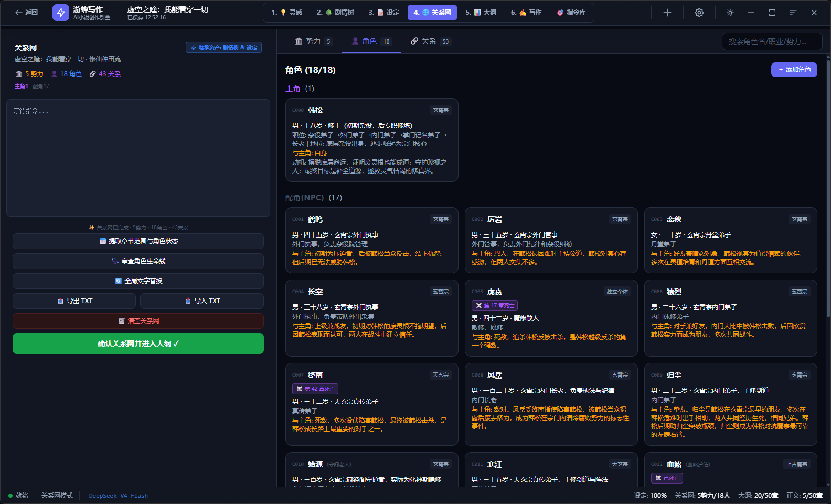Click 关系网模式 in status bar
Screen dimensions: 831x504
[57, 496]
